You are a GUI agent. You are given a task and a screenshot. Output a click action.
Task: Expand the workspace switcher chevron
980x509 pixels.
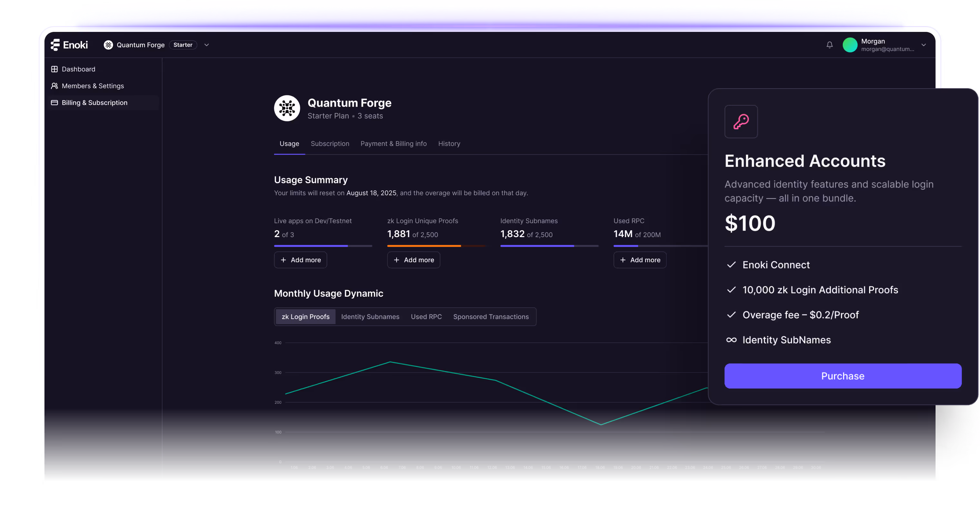(x=207, y=45)
